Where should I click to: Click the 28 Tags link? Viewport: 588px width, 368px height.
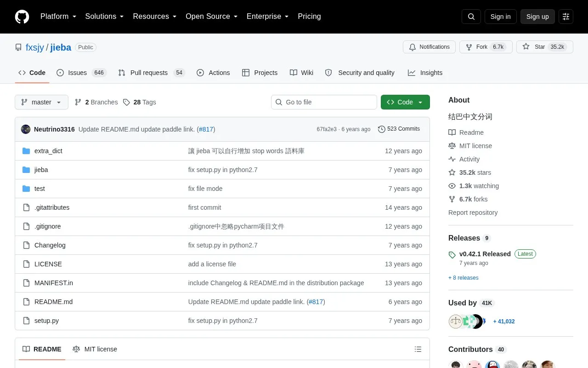pos(140,102)
